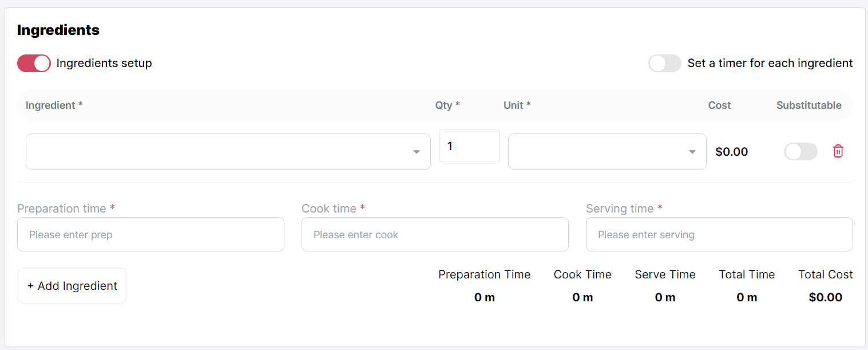
Task: Click the Total Time summary label
Action: tap(746, 274)
